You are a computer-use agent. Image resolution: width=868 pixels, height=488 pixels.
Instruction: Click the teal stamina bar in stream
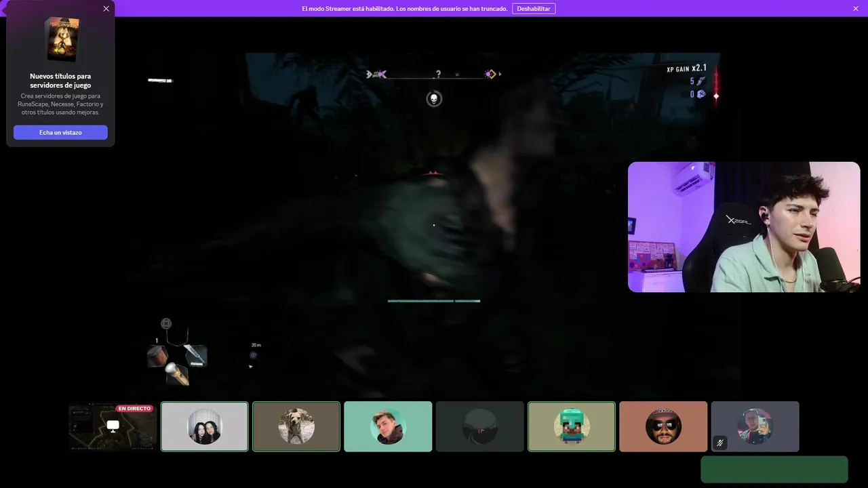point(434,301)
